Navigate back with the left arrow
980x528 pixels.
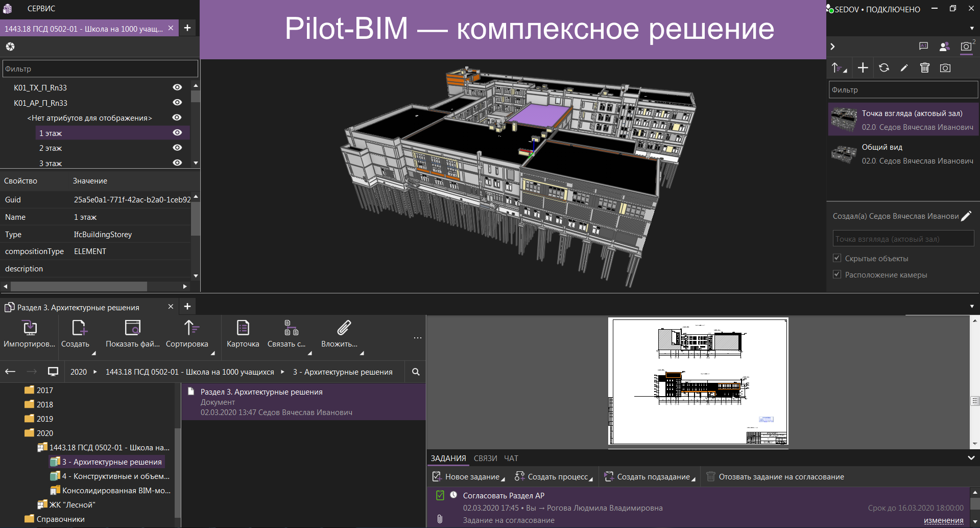pos(10,372)
